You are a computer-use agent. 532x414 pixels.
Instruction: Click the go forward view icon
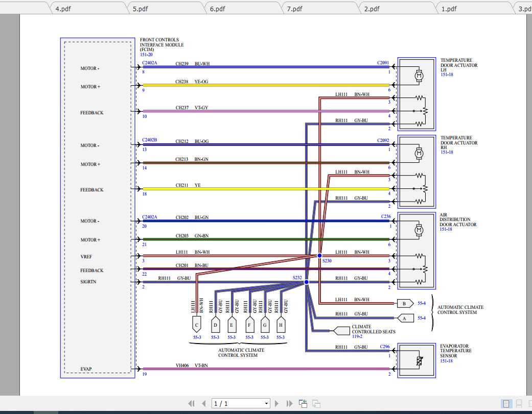point(316,403)
